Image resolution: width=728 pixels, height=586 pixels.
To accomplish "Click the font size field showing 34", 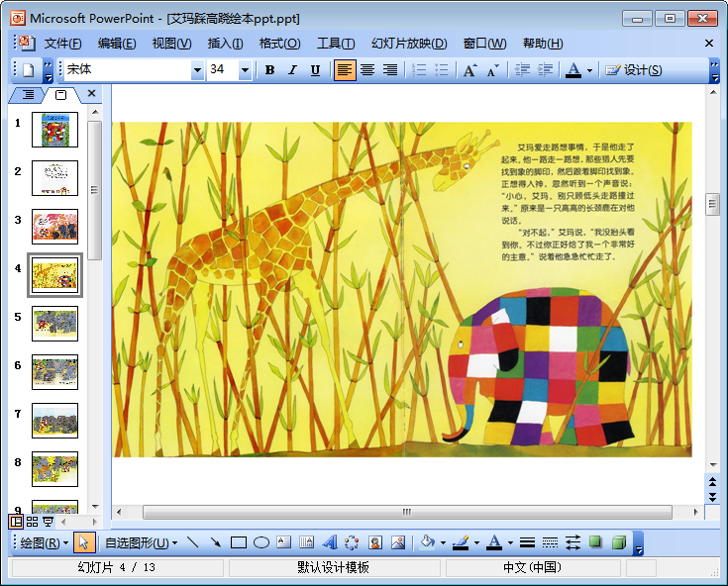I will coord(223,70).
